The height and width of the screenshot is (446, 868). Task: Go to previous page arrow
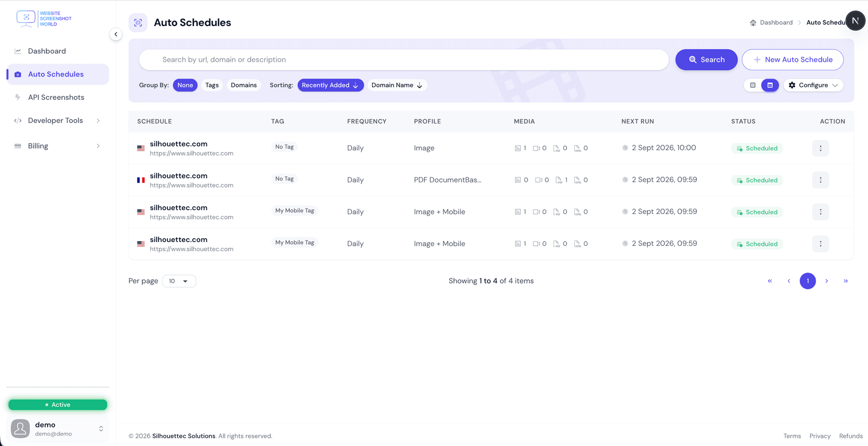pyautogui.click(x=789, y=281)
